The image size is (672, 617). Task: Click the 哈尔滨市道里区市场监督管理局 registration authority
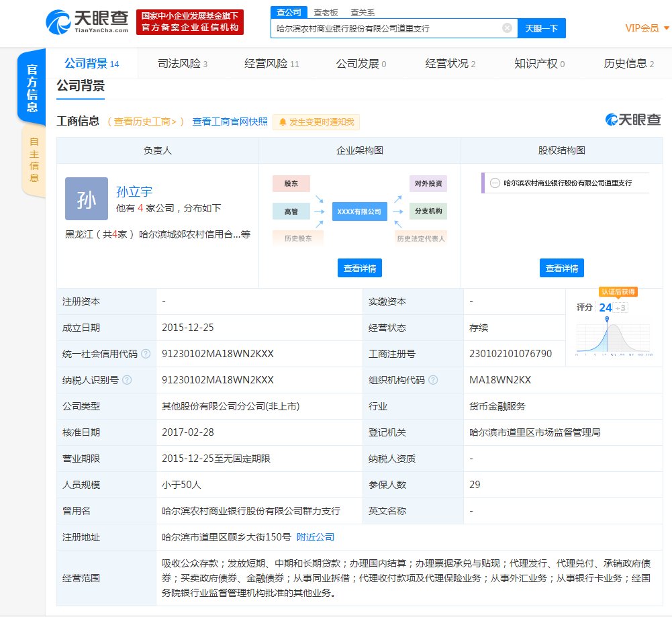535,432
